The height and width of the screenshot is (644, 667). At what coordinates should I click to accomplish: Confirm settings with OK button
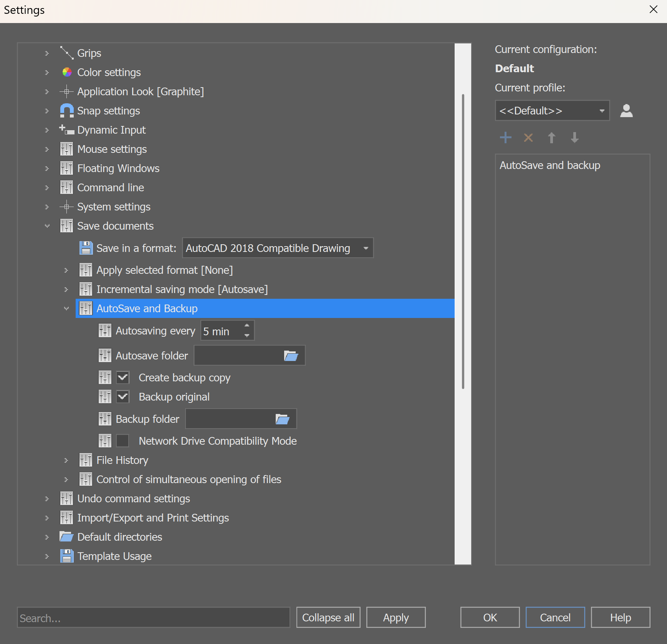[x=490, y=618]
